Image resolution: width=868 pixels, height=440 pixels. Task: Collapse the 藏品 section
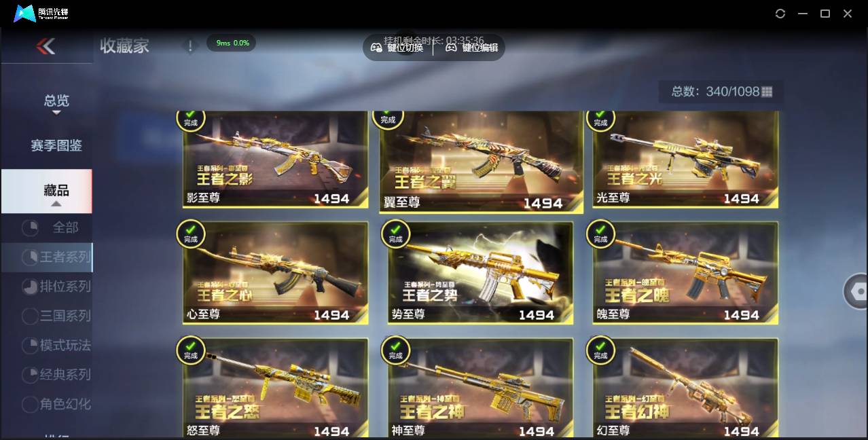coord(47,191)
